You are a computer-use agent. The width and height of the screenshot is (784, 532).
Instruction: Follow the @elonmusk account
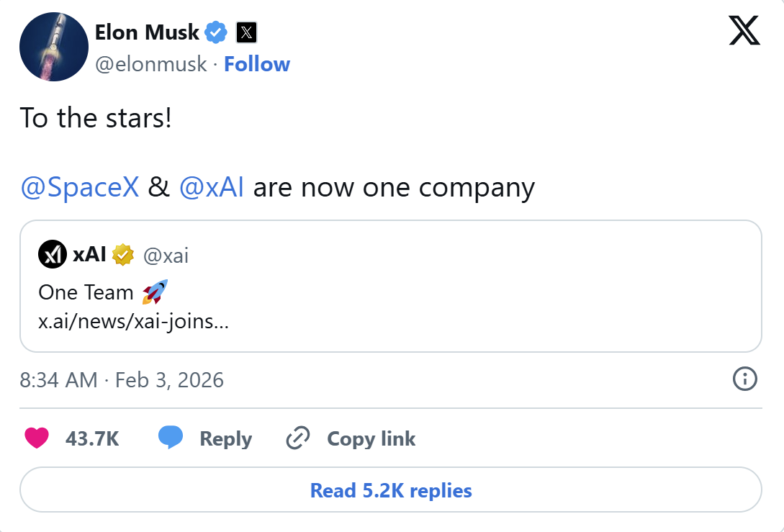[x=256, y=64]
